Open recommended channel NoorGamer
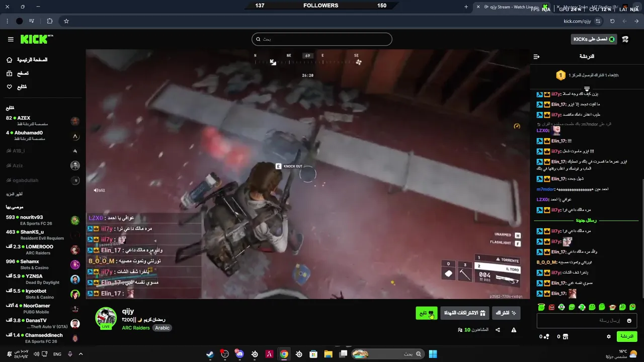Viewport: 644px width, 362px height. (x=43, y=308)
